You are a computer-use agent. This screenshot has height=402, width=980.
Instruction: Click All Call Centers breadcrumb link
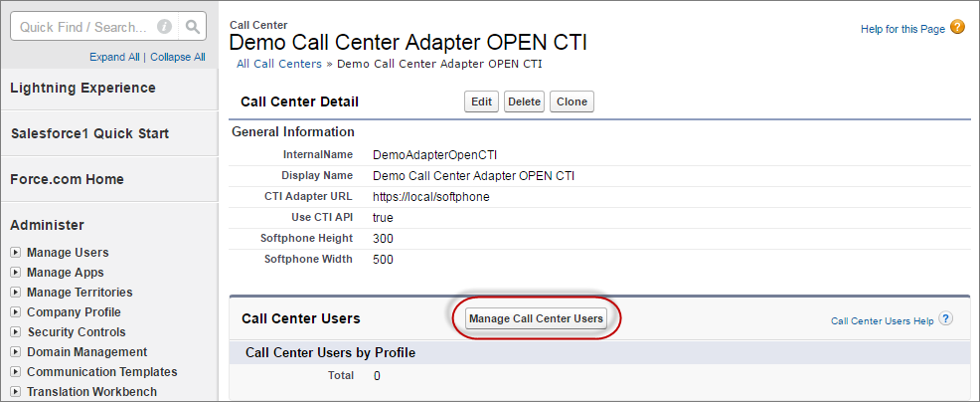tap(278, 64)
